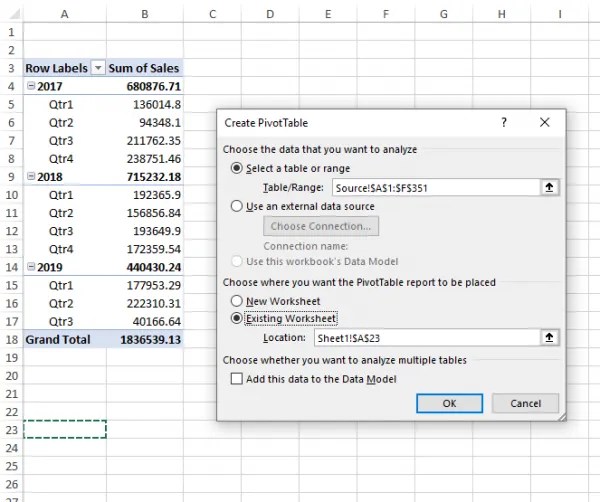Click the value 238751.46
The image size is (600, 502).
[x=145, y=158]
